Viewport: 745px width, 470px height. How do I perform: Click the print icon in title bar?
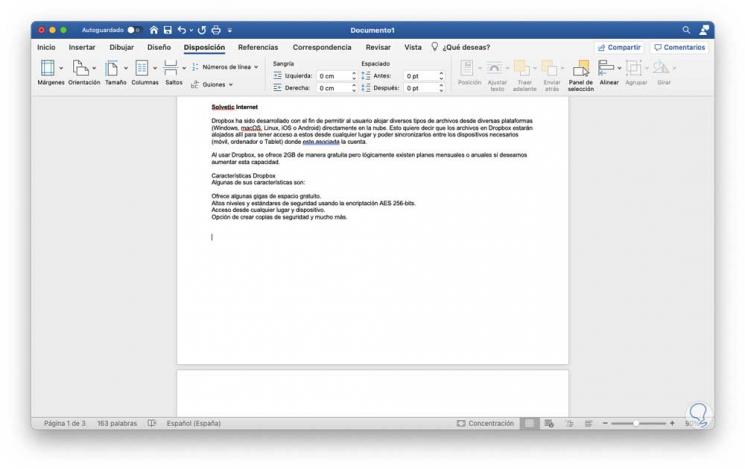pos(216,30)
